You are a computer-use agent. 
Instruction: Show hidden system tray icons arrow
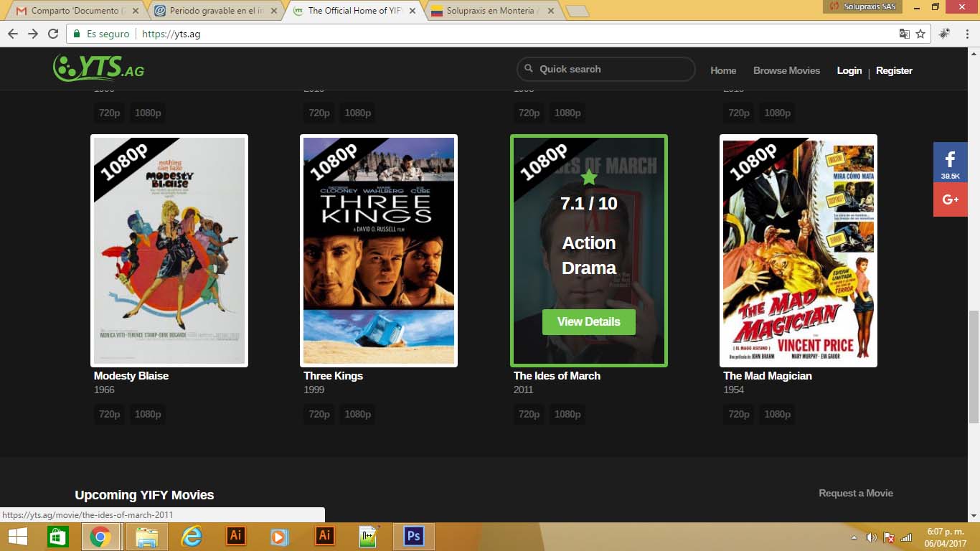point(854,537)
